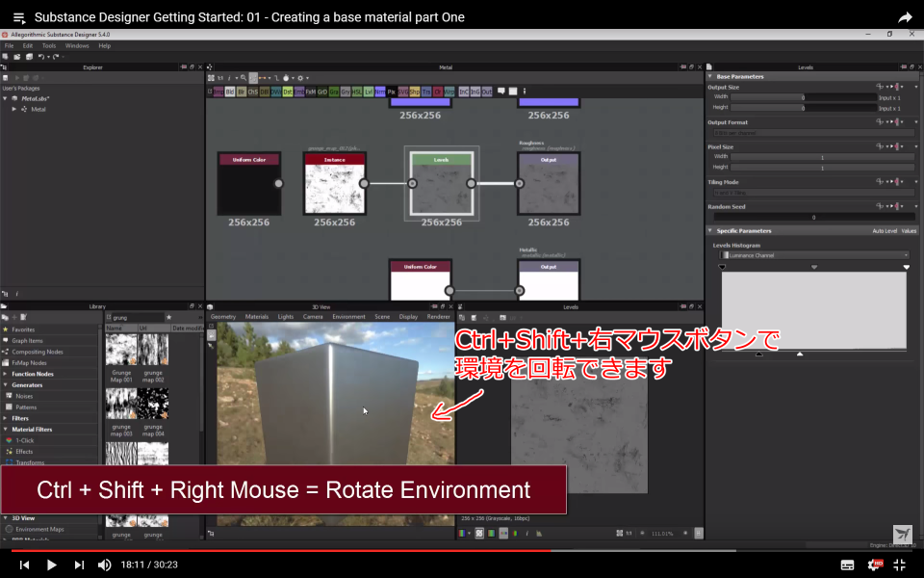Image resolution: width=924 pixels, height=578 pixels.
Task: Add an HSL node via HSL button
Action: [x=357, y=92]
